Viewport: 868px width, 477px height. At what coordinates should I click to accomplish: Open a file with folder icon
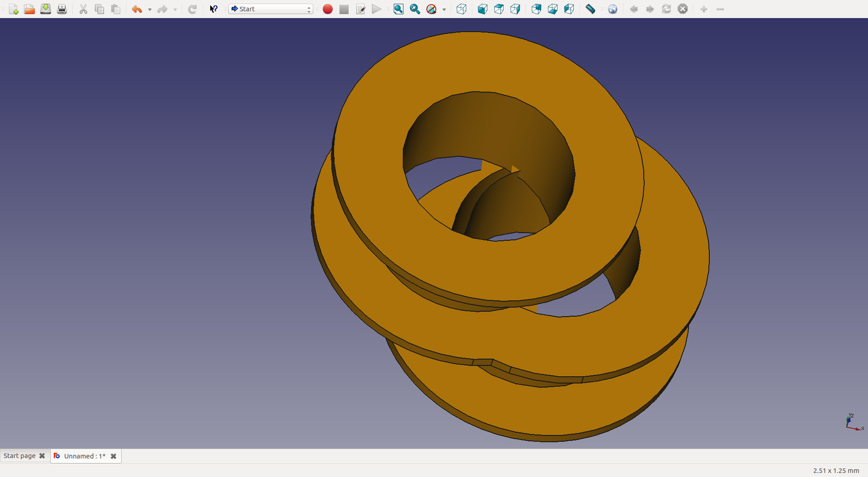(29, 9)
